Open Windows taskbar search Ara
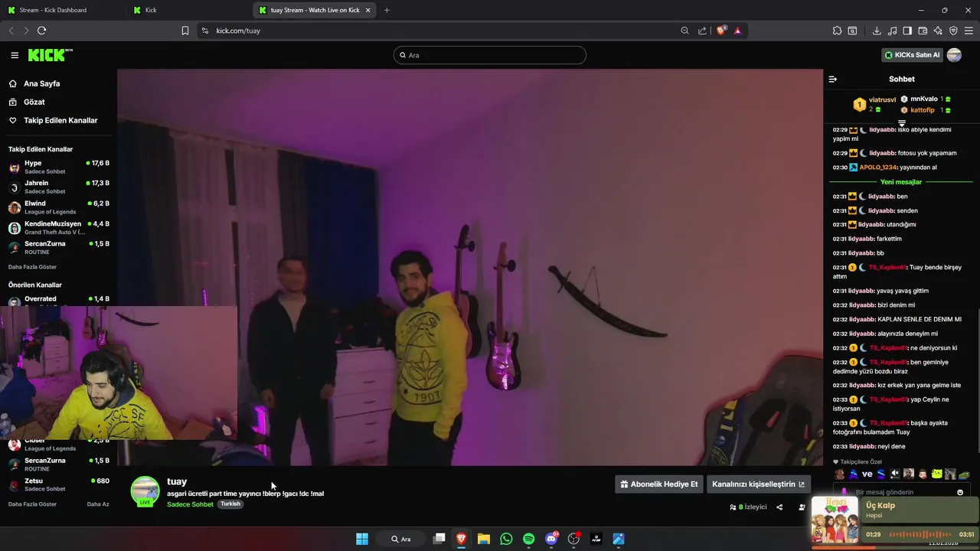The height and width of the screenshot is (551, 980). (x=400, y=539)
